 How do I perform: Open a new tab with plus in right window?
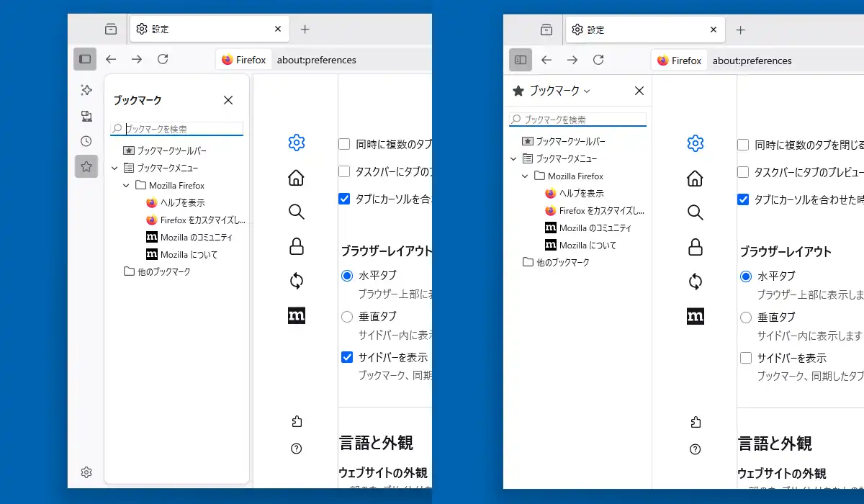(x=741, y=30)
